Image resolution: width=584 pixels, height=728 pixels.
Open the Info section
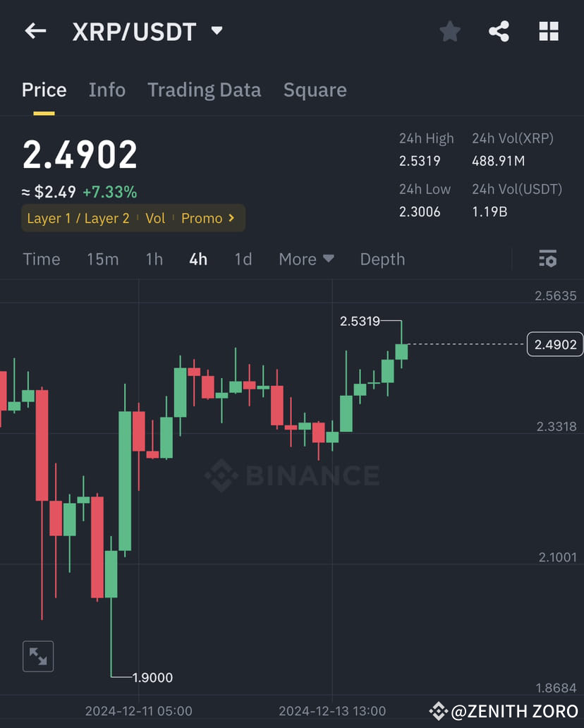click(107, 90)
